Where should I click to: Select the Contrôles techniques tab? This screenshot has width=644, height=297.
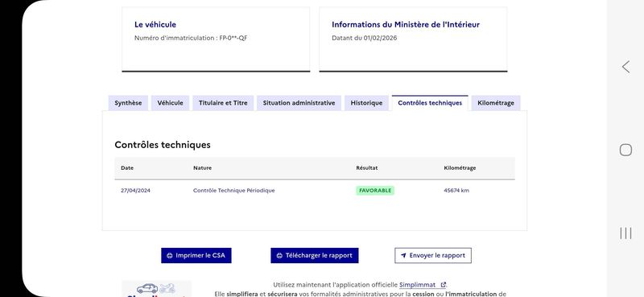click(x=430, y=103)
